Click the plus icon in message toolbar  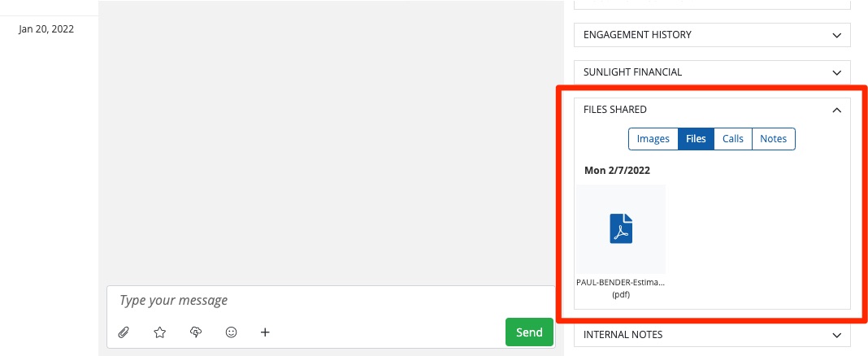pyautogui.click(x=265, y=332)
